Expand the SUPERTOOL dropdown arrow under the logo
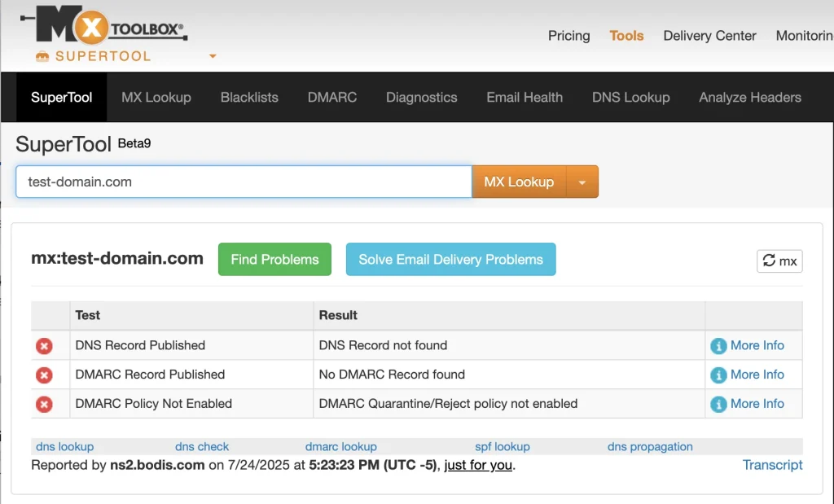The height and width of the screenshot is (504, 834). [x=213, y=56]
